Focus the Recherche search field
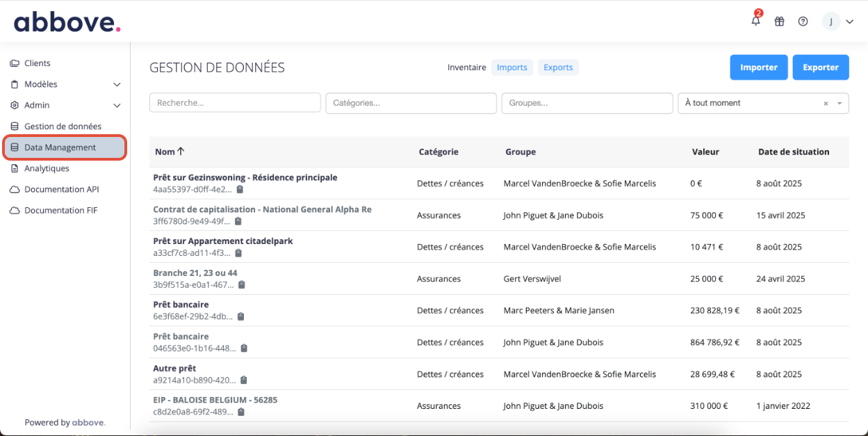 (x=235, y=103)
